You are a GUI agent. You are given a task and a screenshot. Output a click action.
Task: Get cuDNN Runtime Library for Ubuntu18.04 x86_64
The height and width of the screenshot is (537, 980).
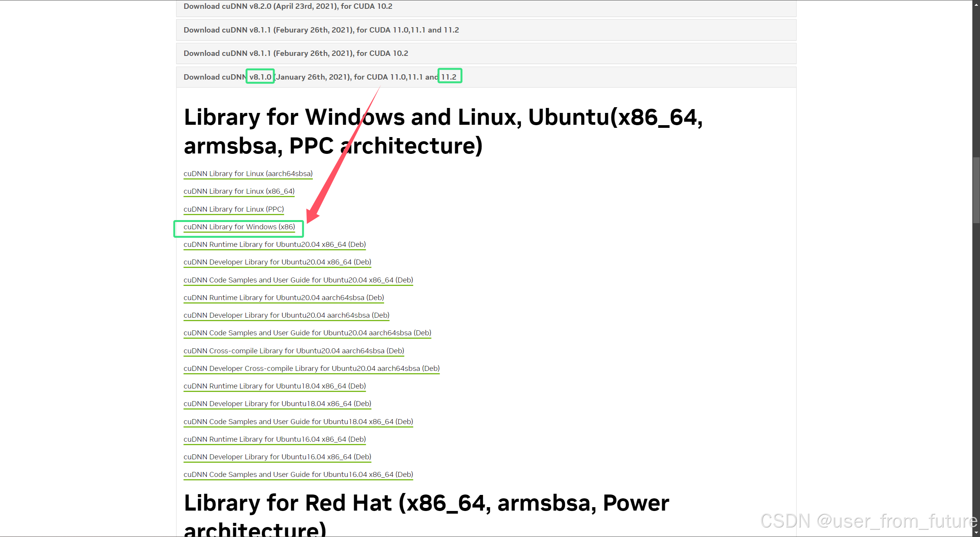275,386
